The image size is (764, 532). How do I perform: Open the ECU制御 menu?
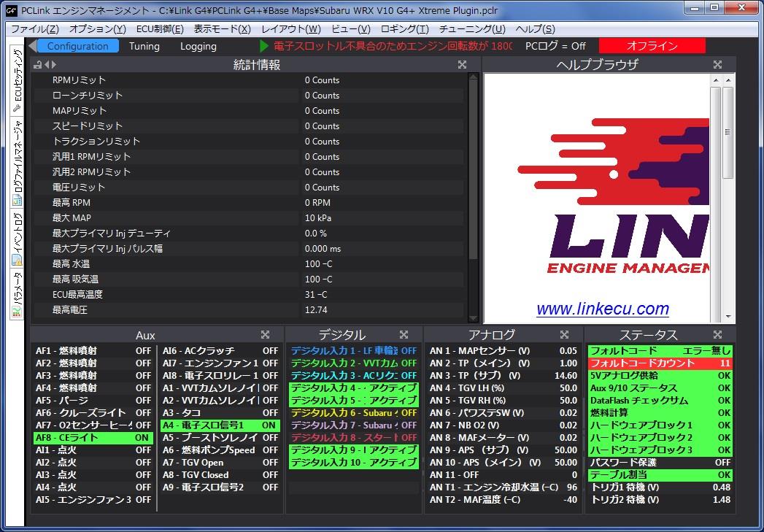pyautogui.click(x=160, y=29)
